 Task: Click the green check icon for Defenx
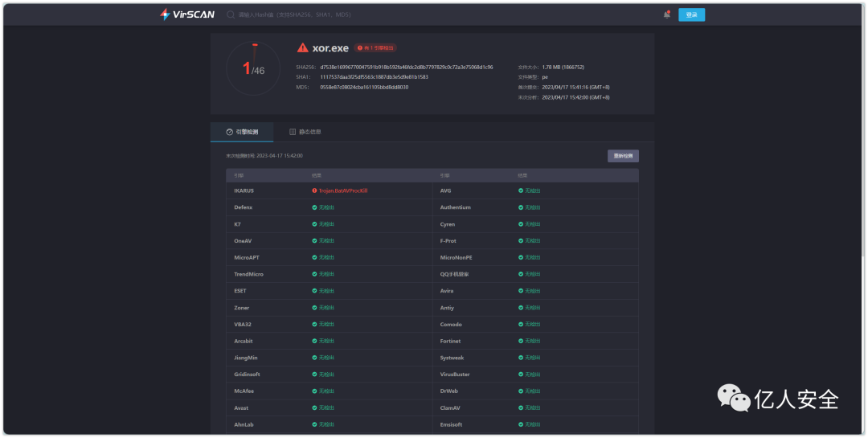pyautogui.click(x=314, y=207)
